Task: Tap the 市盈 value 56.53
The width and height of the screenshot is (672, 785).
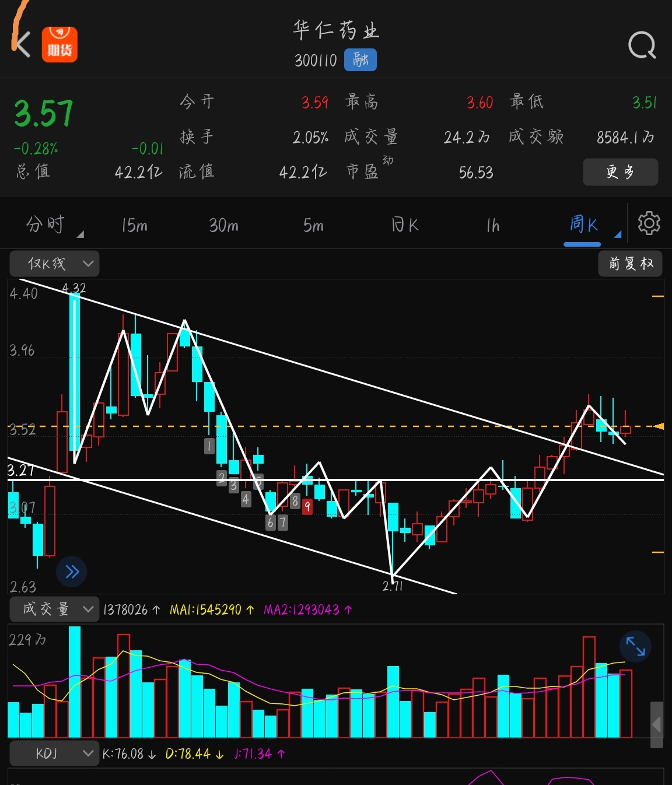Action: tap(476, 173)
